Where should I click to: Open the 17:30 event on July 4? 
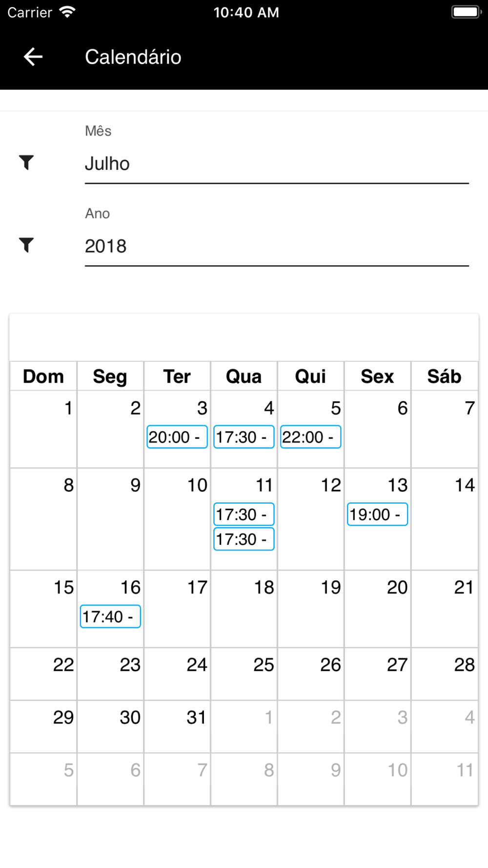pyautogui.click(x=244, y=437)
